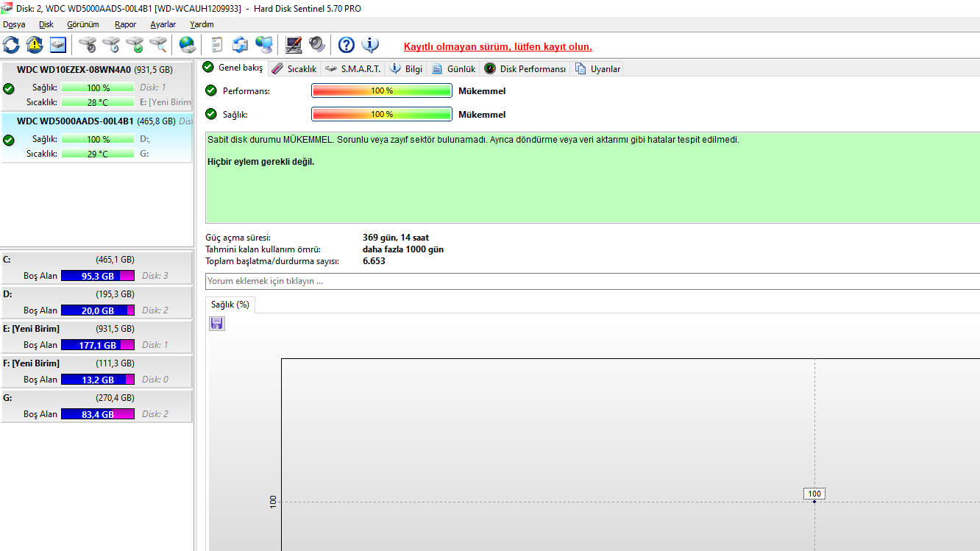Open the Görünüm menu
The height and width of the screenshot is (551, 980).
coord(83,24)
